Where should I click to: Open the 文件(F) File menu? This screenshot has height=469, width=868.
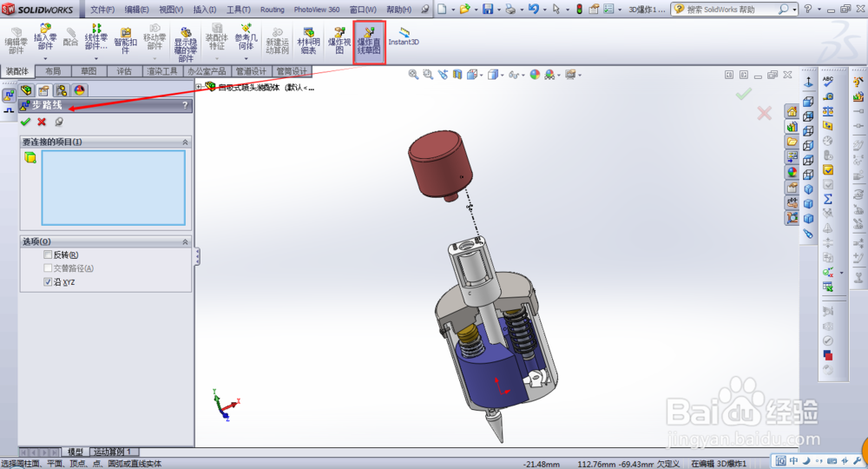point(102,10)
